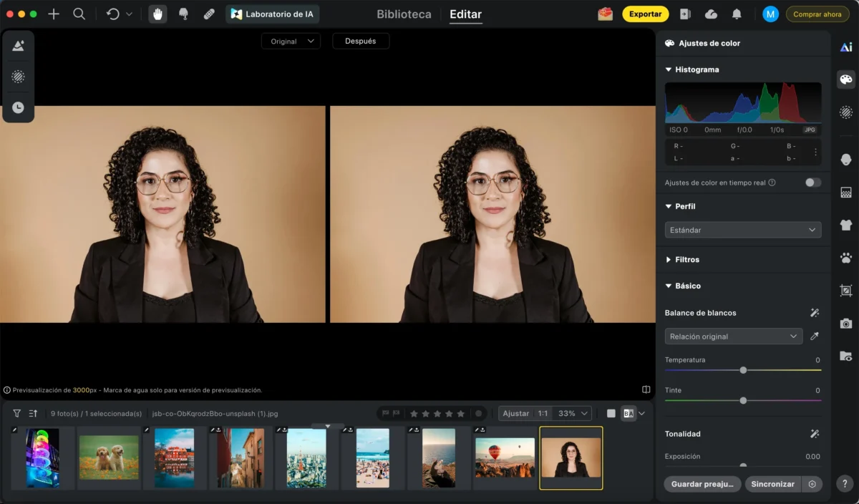
Task: Click the Temperatura slider handle
Action: (x=743, y=370)
